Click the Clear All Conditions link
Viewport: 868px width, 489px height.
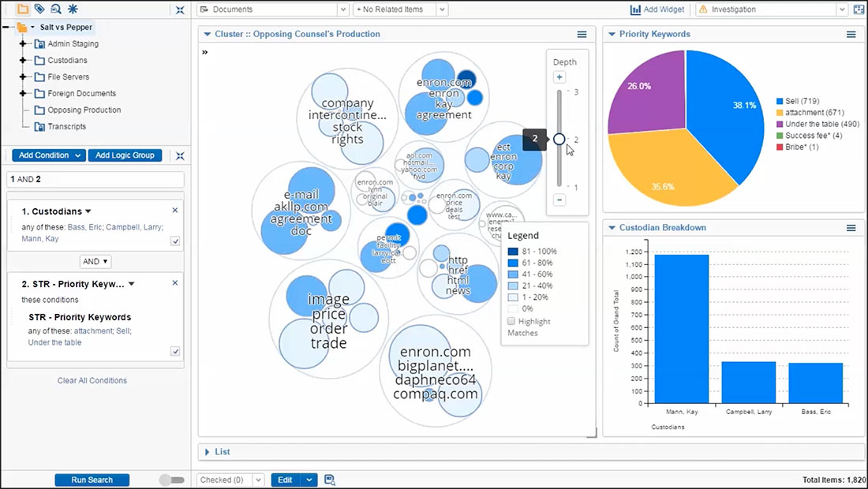(92, 381)
